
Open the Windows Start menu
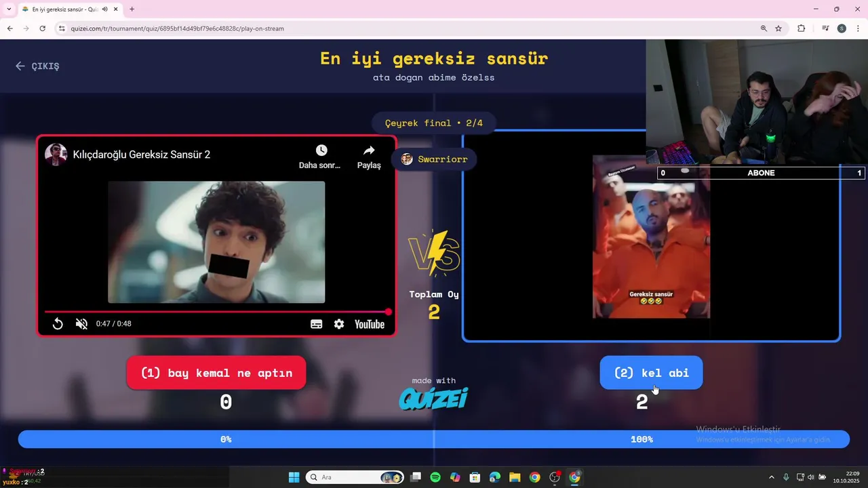294,477
